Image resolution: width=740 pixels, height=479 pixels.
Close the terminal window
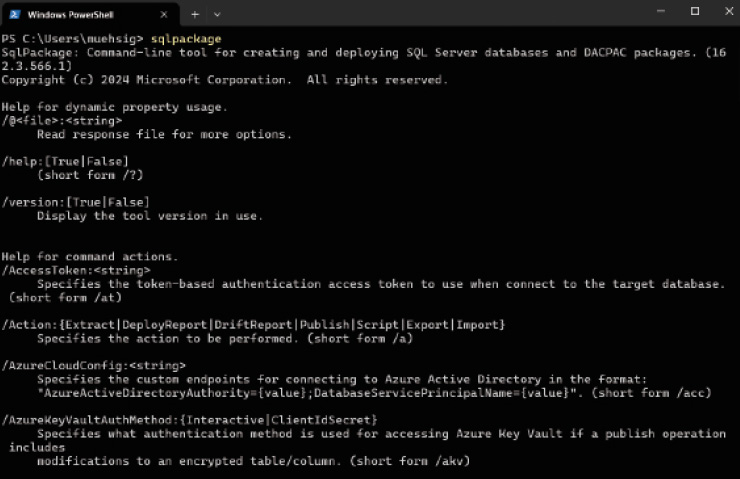pos(729,11)
